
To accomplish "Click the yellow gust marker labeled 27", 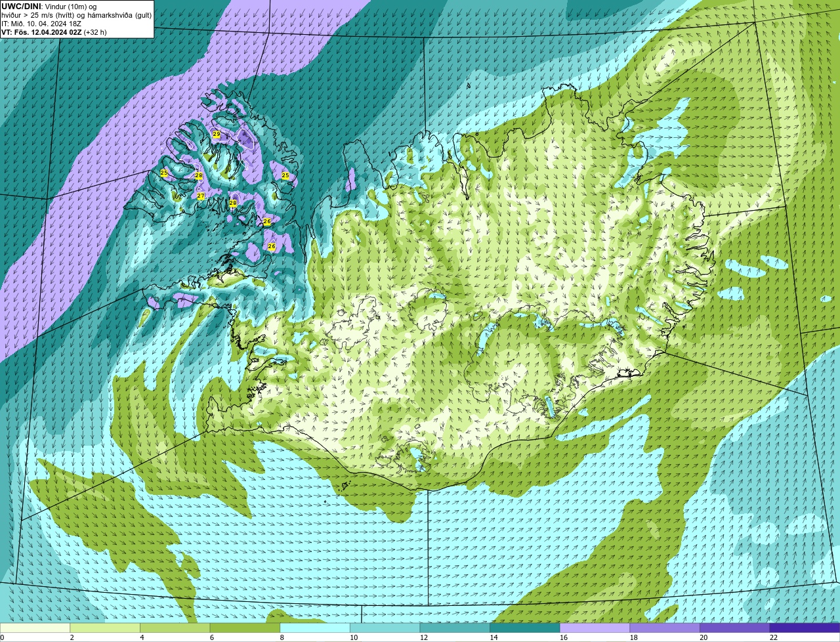I will point(201,196).
